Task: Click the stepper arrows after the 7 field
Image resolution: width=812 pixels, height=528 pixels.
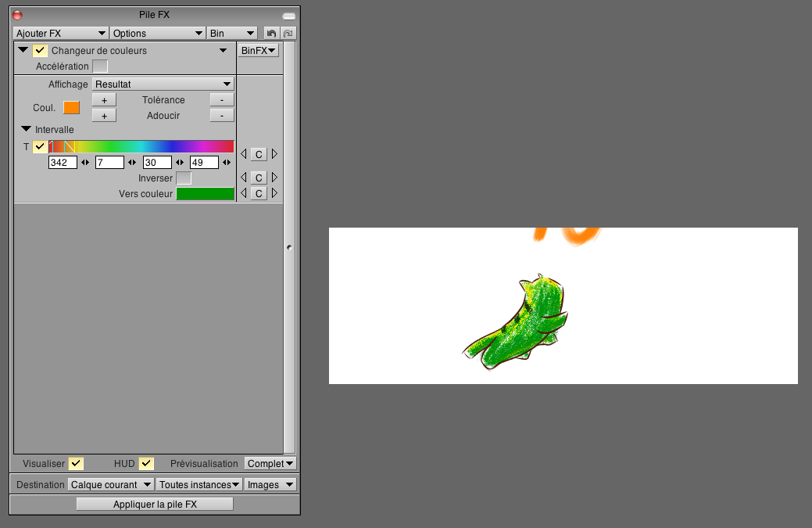Action: click(132, 162)
